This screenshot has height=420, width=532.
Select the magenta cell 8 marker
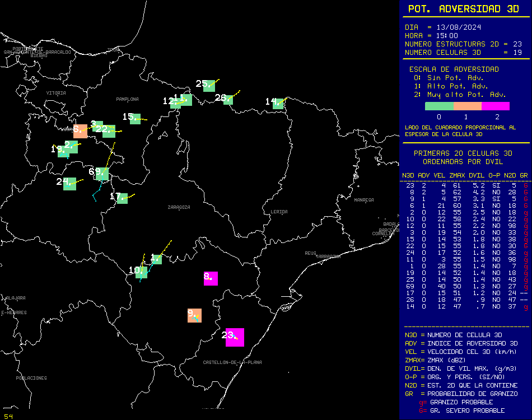pyautogui.click(x=211, y=278)
